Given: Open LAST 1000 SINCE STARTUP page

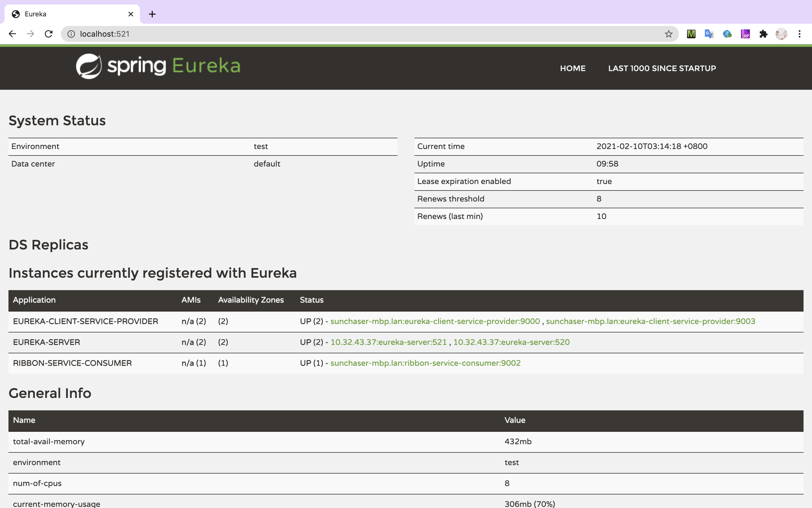Looking at the screenshot, I should [662, 68].
